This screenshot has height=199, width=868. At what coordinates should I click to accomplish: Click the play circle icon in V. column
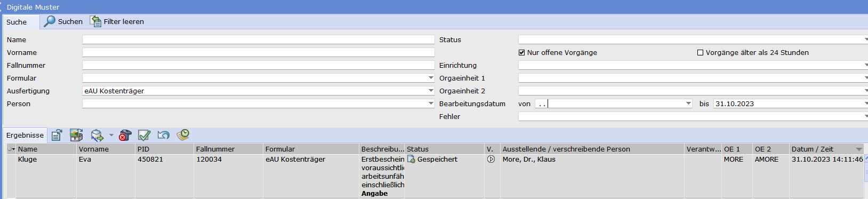(491, 159)
